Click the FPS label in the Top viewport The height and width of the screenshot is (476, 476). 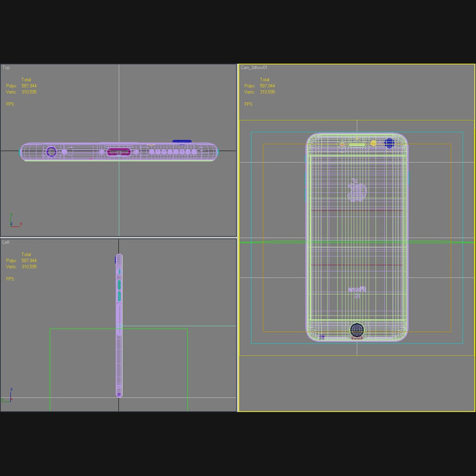click(10, 104)
